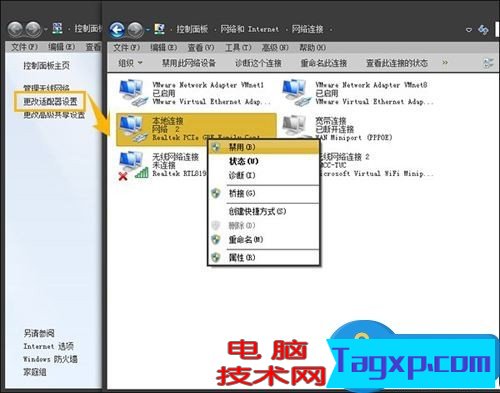
Task: Open 更改适配器设置 link in left pane
Action: click(50, 101)
